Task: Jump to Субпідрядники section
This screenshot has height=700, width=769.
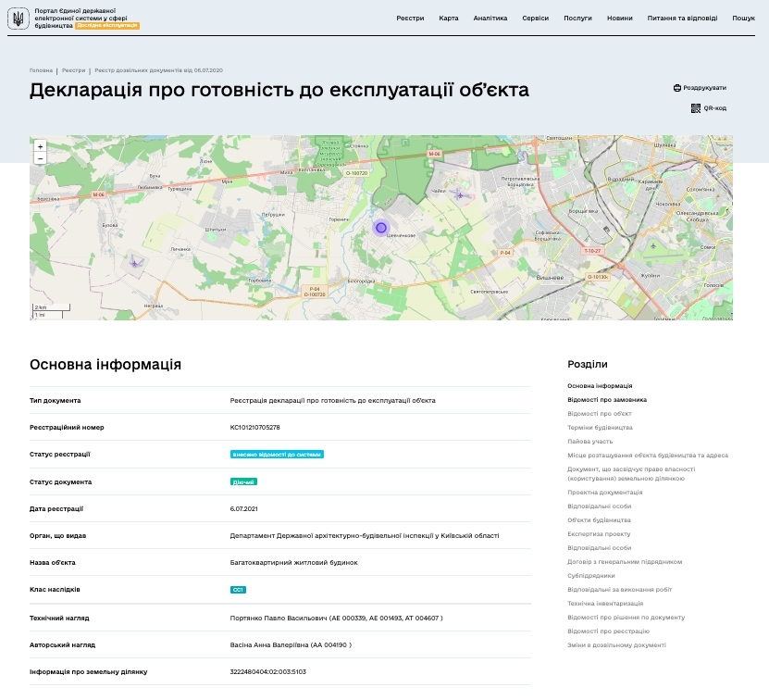Action: click(591, 576)
